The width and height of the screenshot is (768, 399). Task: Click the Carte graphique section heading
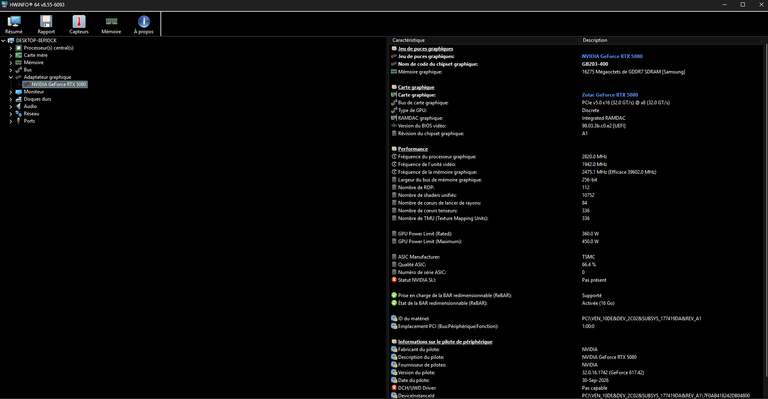pos(416,87)
